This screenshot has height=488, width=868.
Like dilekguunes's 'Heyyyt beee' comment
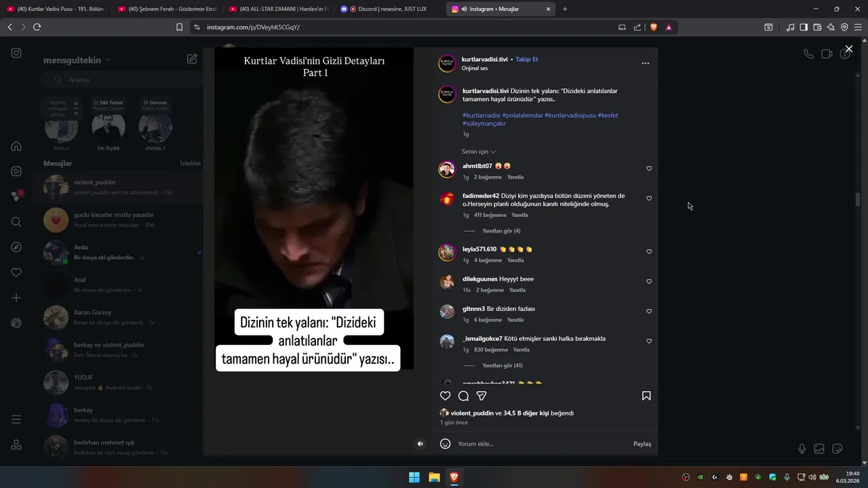(x=649, y=281)
